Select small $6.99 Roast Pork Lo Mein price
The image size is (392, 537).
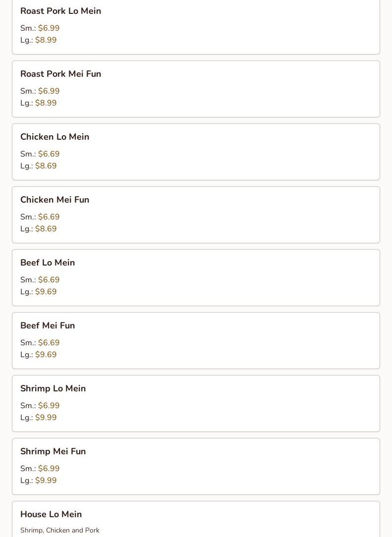pos(49,28)
